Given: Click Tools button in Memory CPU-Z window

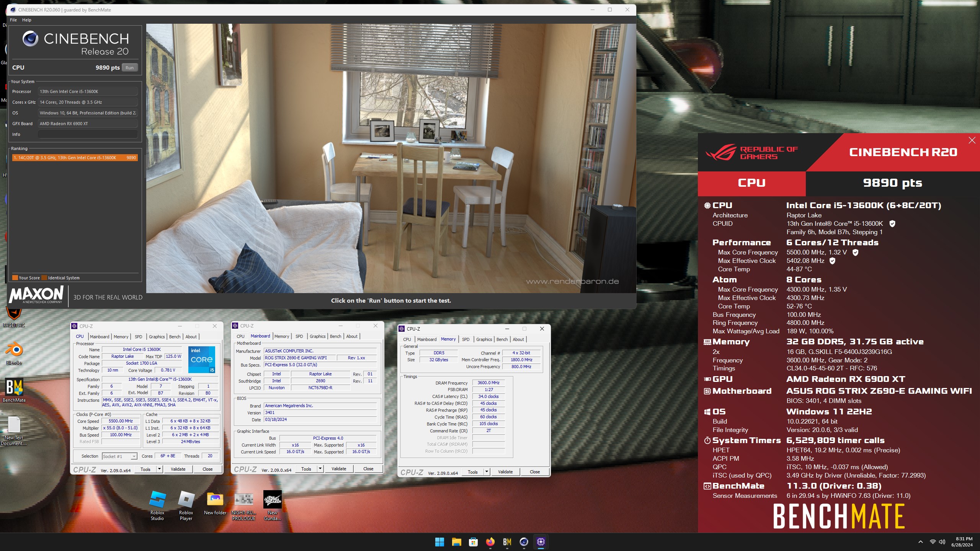Looking at the screenshot, I should pyautogui.click(x=473, y=472).
